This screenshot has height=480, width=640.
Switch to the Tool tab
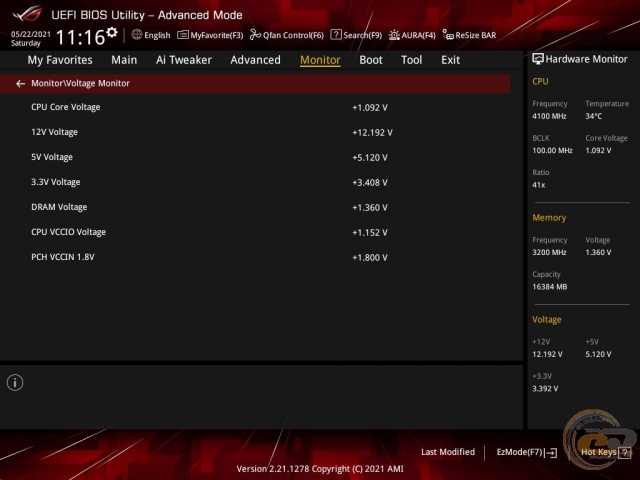click(x=411, y=60)
